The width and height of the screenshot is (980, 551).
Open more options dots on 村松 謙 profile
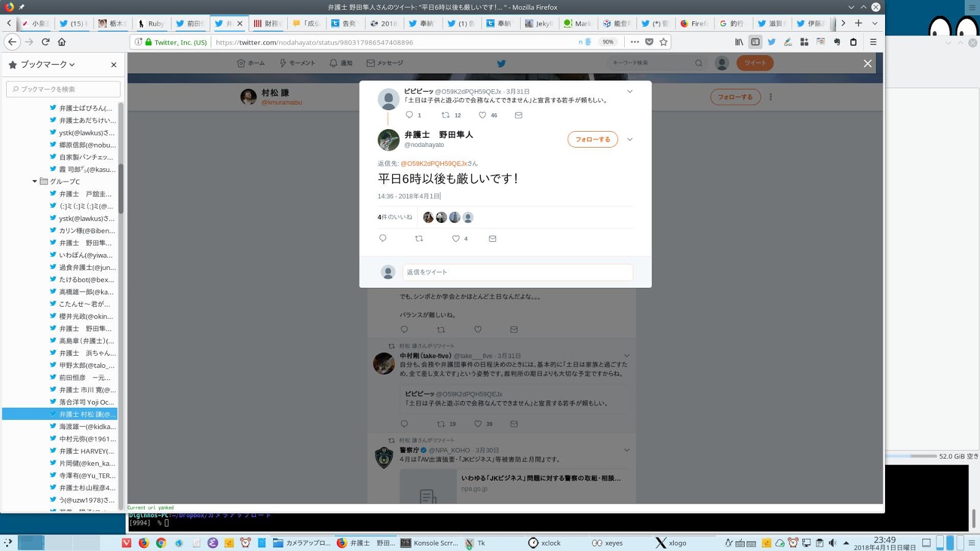click(x=771, y=97)
